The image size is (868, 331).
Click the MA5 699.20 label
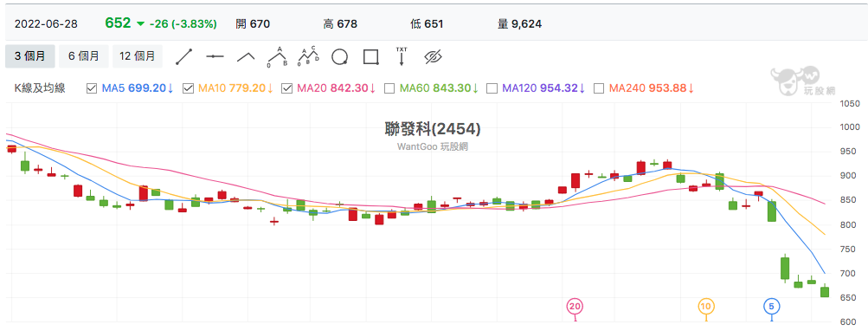click(138, 88)
